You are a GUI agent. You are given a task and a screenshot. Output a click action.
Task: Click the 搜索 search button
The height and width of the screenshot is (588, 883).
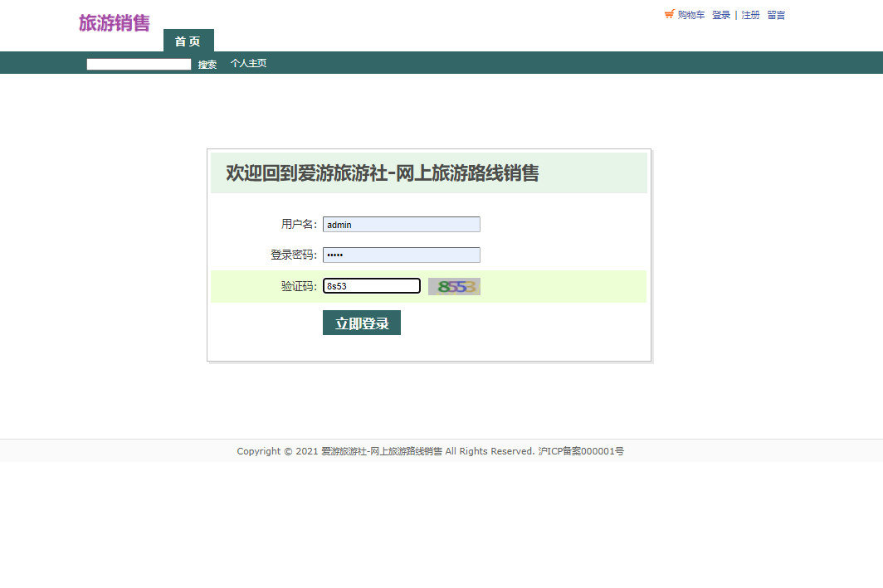tap(207, 63)
